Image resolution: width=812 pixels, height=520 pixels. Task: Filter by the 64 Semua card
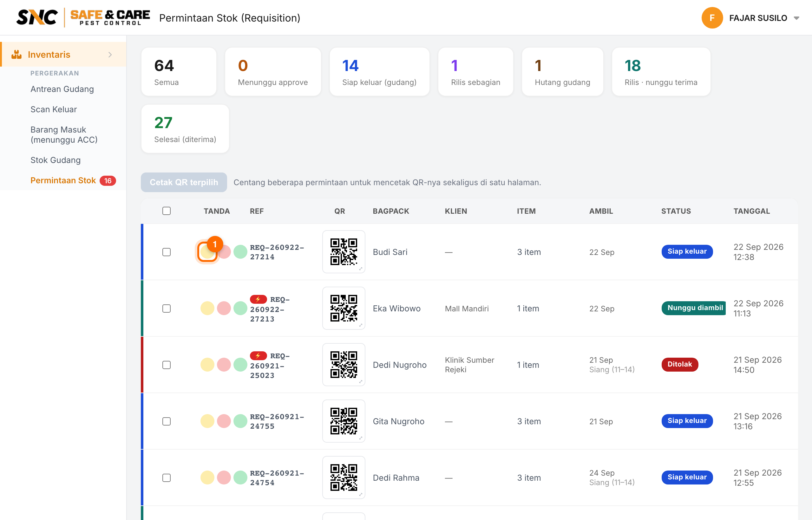point(179,72)
